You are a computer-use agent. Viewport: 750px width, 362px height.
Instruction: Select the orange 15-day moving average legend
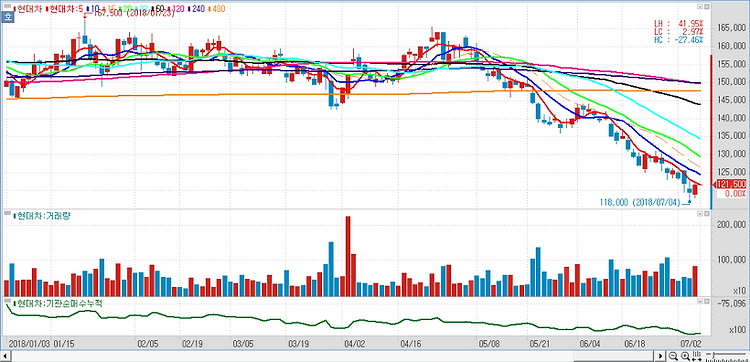(x=109, y=9)
